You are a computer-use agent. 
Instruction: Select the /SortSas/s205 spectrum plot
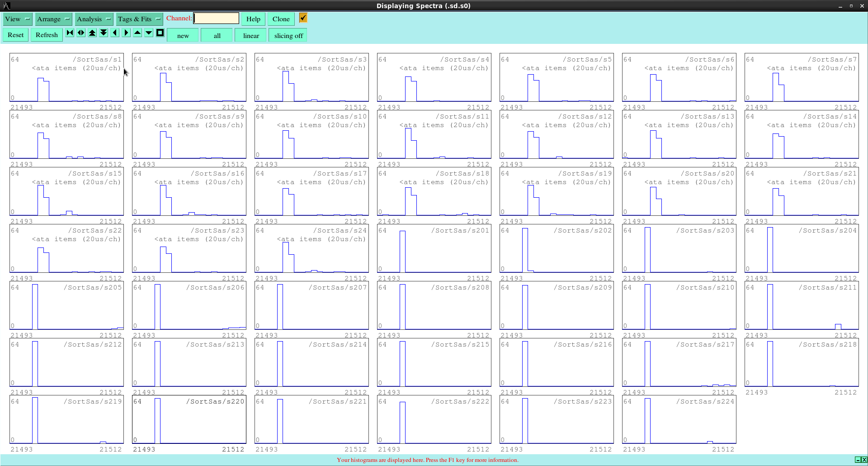(66, 305)
